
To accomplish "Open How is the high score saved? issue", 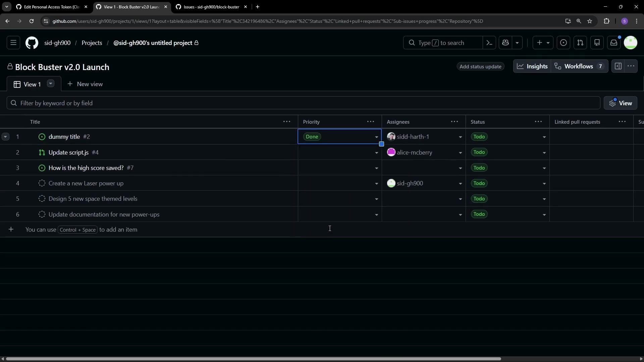I will [x=86, y=168].
